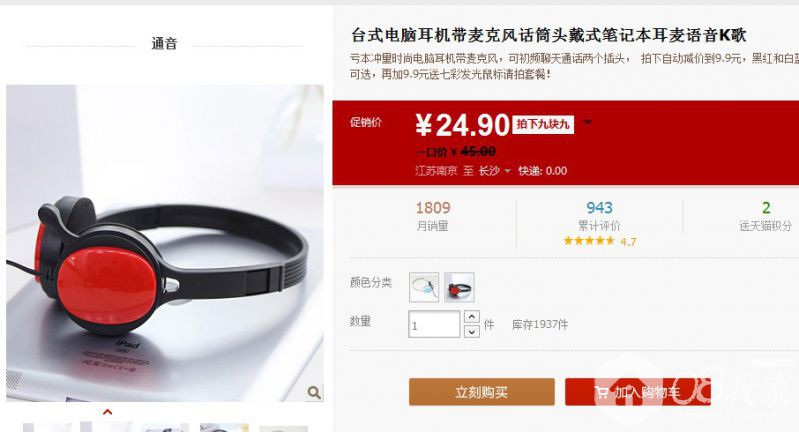Increase quantity with the up stepper arrow
Viewport: 799px width, 432px height.
(x=472, y=317)
